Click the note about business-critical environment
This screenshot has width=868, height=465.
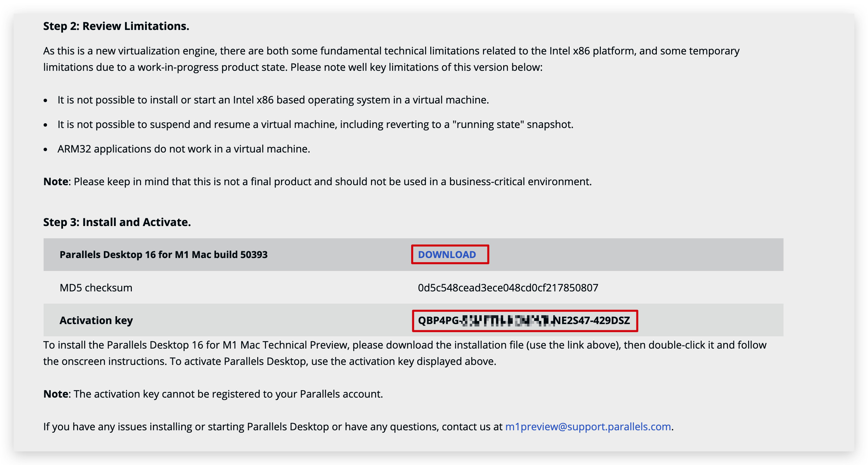(x=332, y=182)
